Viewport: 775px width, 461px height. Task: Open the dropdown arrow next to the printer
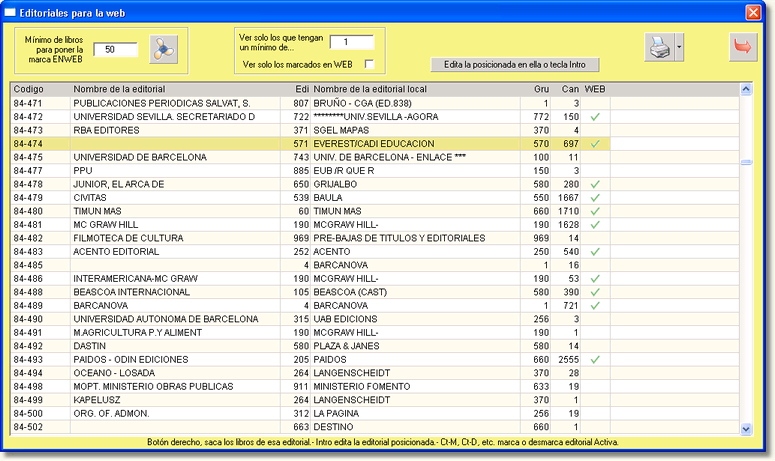tap(679, 47)
